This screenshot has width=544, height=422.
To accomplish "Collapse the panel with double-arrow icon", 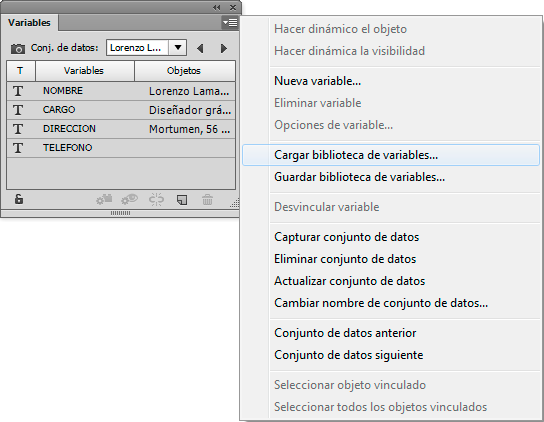I will [216, 7].
